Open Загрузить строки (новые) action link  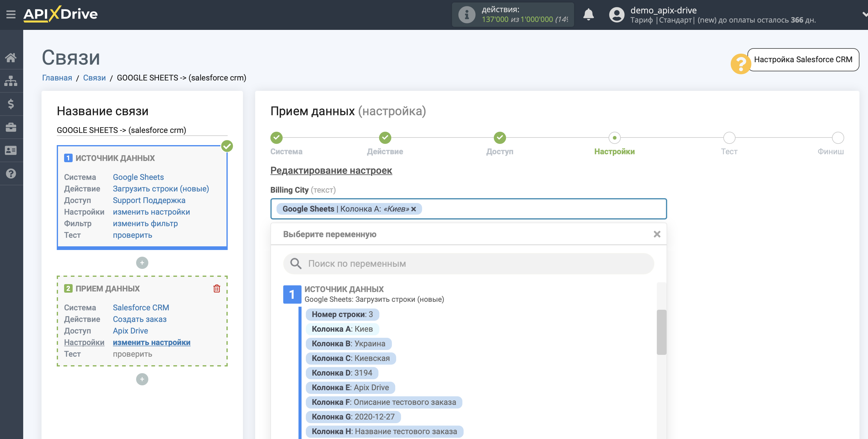[x=161, y=188]
